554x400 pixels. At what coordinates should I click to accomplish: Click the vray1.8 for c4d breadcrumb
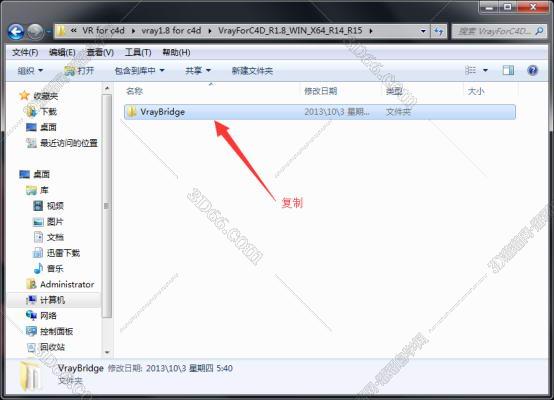tap(171, 31)
